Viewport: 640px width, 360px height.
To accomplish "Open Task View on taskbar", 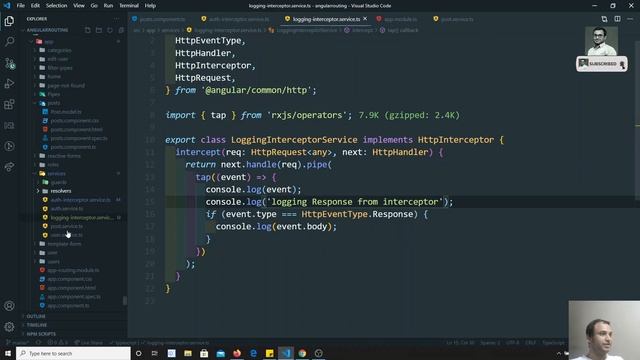I will 155,353.
